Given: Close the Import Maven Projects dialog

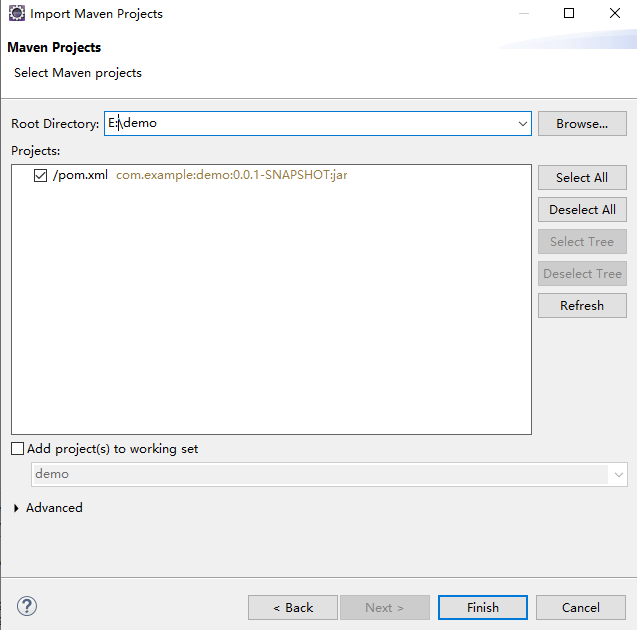Looking at the screenshot, I should pyautogui.click(x=614, y=14).
